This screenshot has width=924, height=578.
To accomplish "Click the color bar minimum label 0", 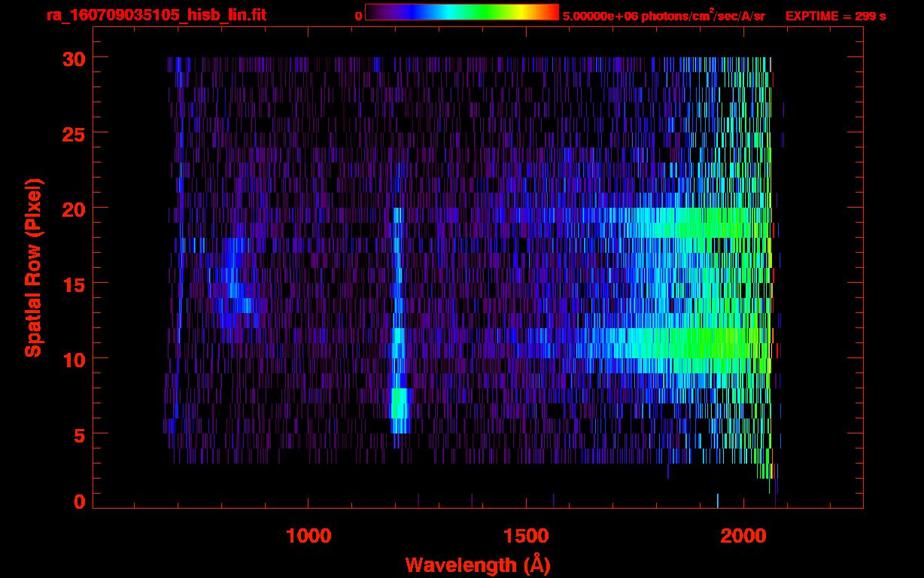I will point(358,16).
